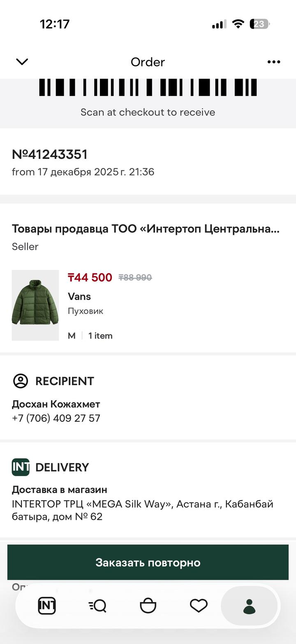
Task: Open the profile person tab
Action: [249, 606]
